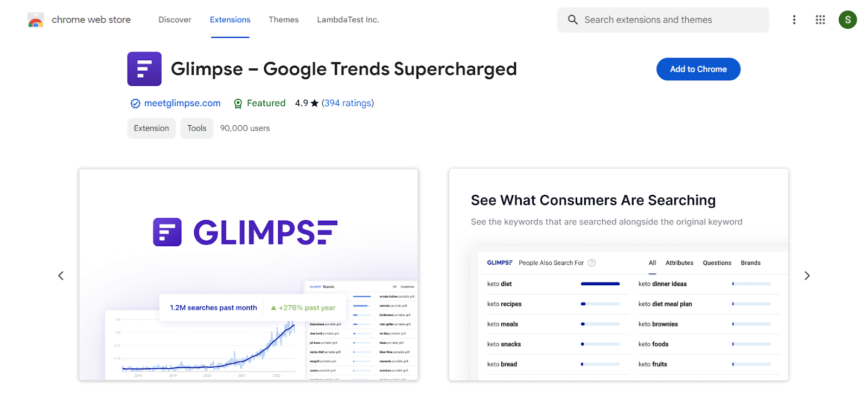Screen dimensions: 868x397
Task: Click the search magnifier icon
Action: tap(572, 20)
